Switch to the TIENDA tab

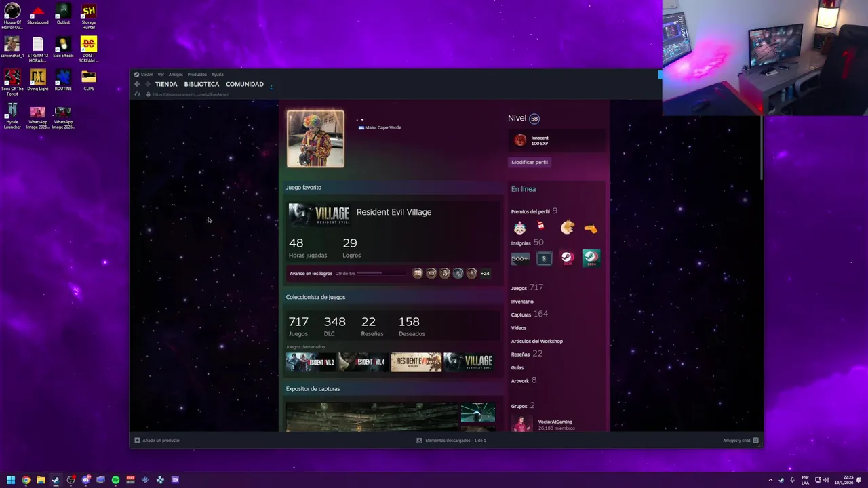[166, 85]
